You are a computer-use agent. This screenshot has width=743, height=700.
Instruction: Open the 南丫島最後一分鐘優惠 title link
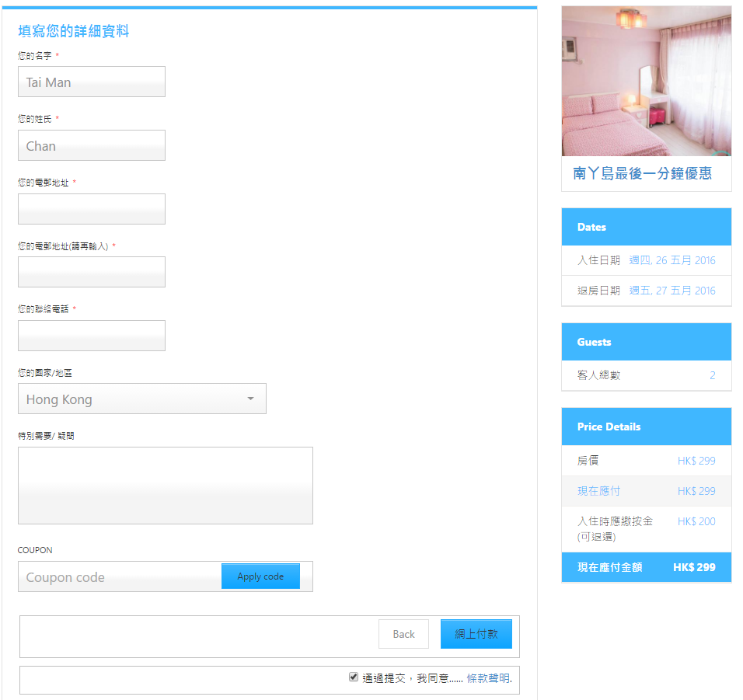click(642, 174)
